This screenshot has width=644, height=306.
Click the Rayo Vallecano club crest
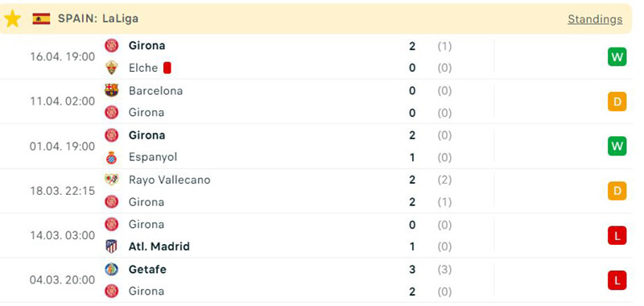tap(111, 180)
